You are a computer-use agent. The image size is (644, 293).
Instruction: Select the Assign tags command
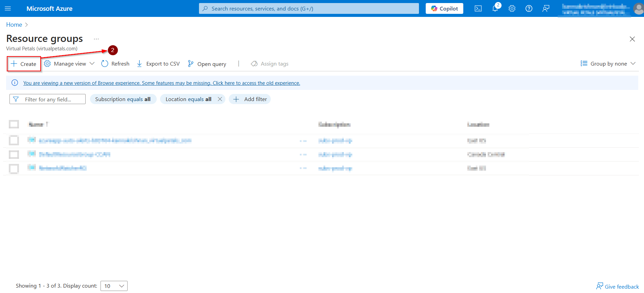270,64
